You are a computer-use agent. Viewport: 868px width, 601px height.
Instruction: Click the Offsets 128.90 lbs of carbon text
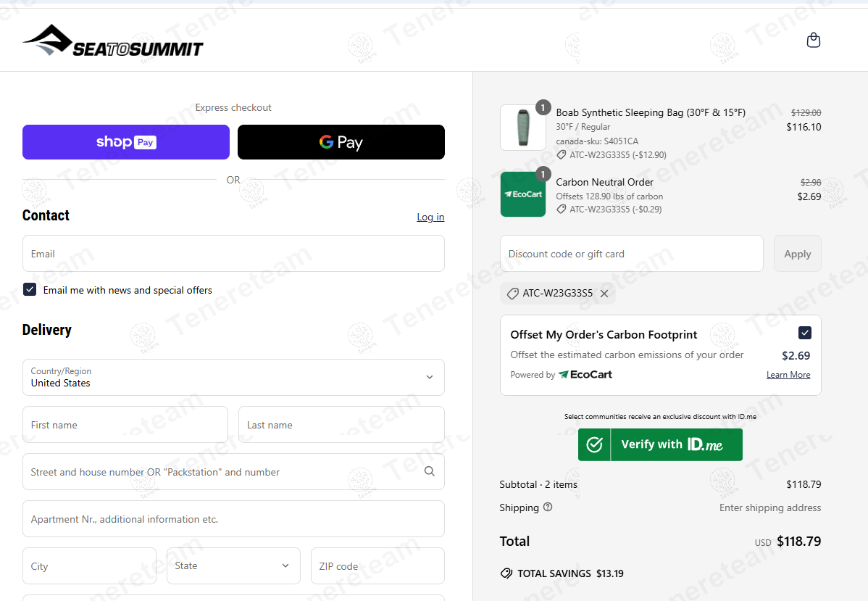(609, 196)
